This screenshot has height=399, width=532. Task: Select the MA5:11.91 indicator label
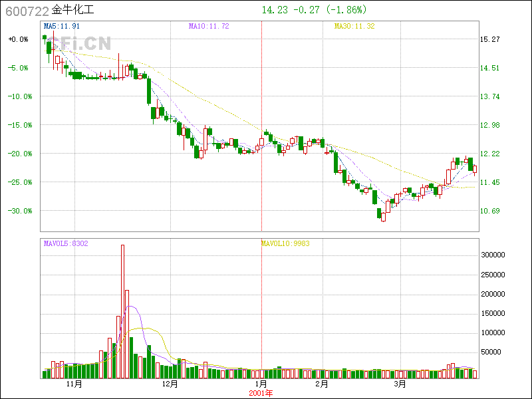click(62, 27)
